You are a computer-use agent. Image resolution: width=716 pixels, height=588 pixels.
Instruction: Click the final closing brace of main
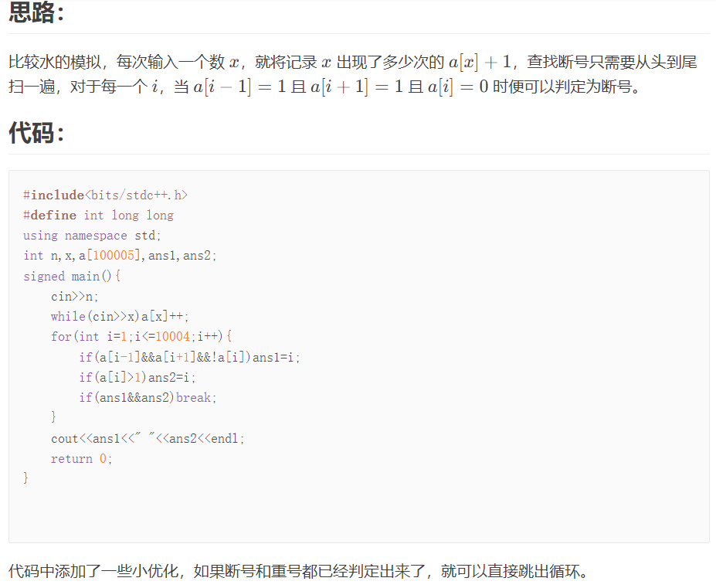tap(25, 478)
